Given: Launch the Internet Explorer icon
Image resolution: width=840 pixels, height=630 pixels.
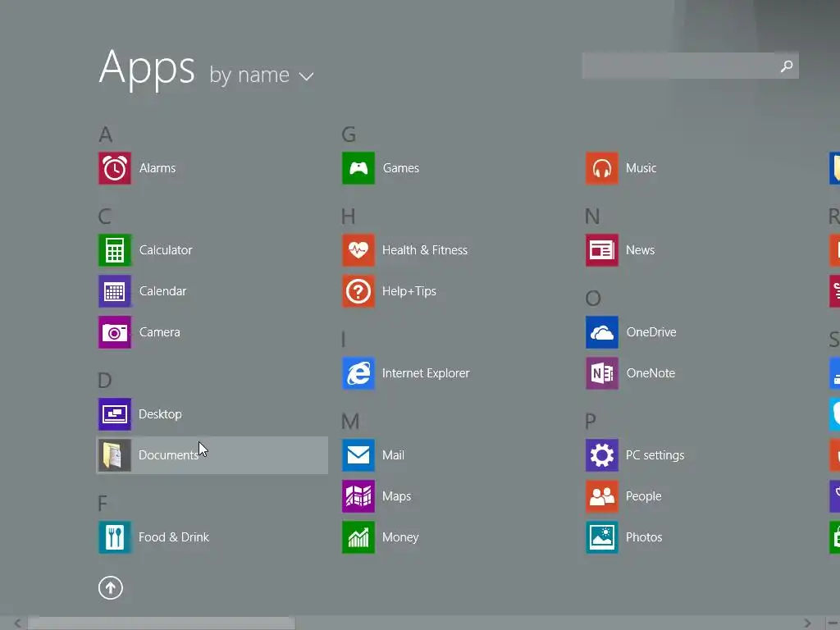Looking at the screenshot, I should click(358, 373).
